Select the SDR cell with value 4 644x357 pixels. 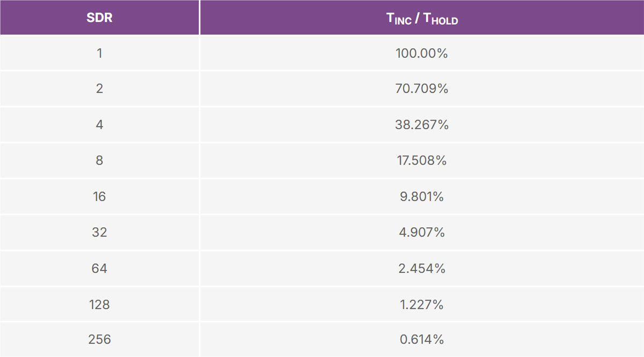[99, 124]
